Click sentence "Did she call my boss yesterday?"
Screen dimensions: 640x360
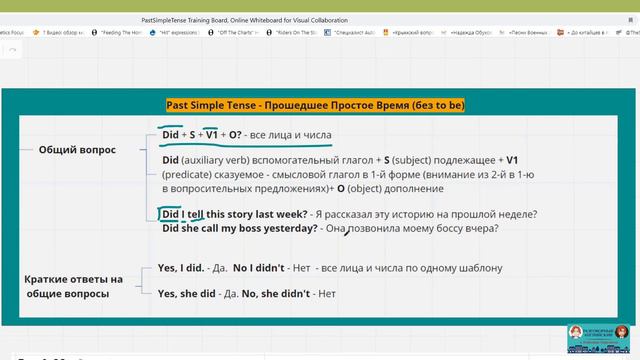point(240,228)
